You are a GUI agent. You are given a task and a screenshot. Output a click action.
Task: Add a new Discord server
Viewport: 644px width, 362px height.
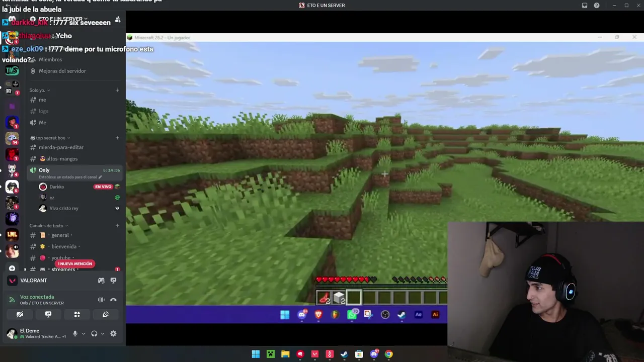click(12, 268)
